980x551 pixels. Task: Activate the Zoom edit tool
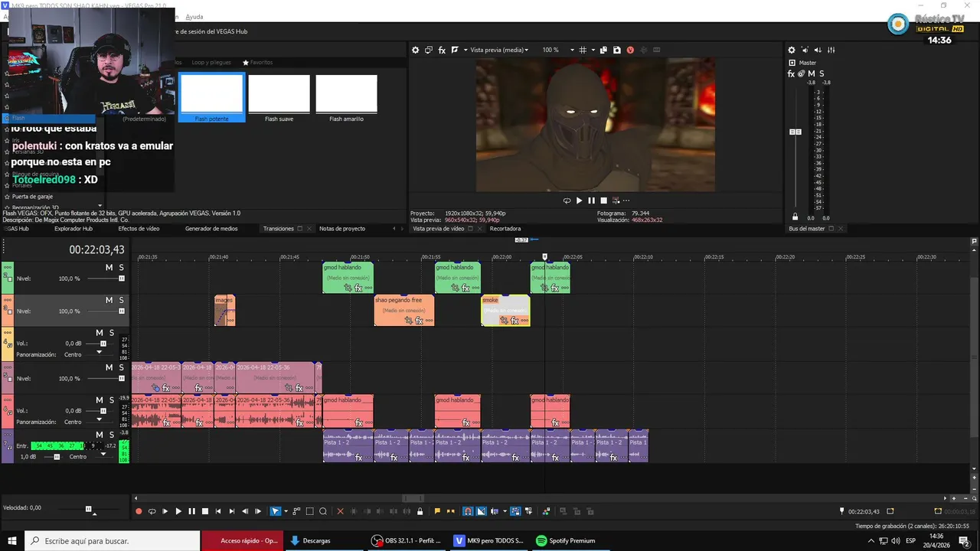pos(323,511)
